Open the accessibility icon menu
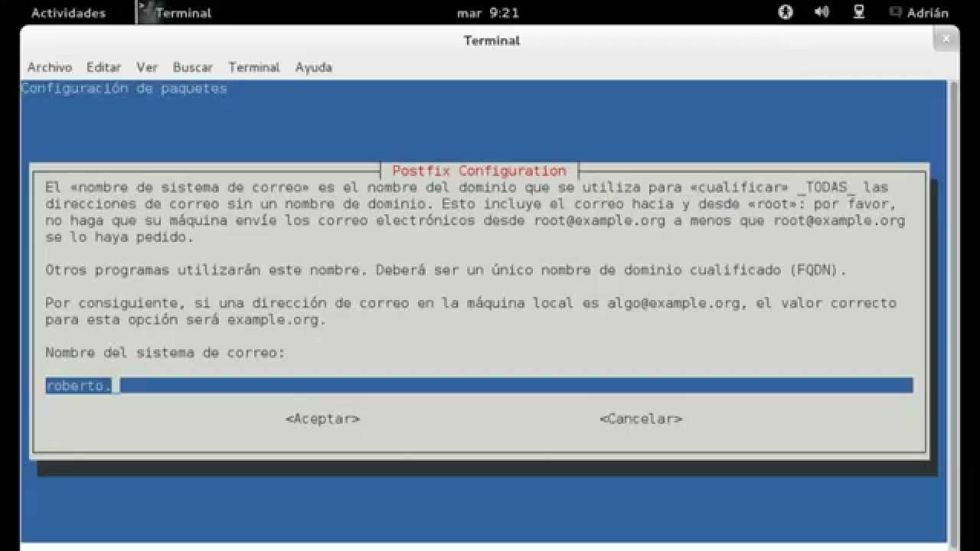 coord(786,12)
